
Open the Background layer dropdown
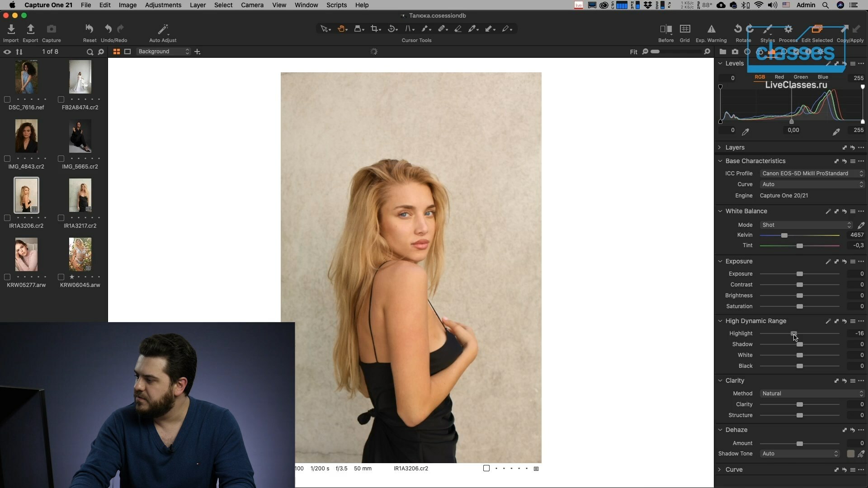(x=163, y=52)
